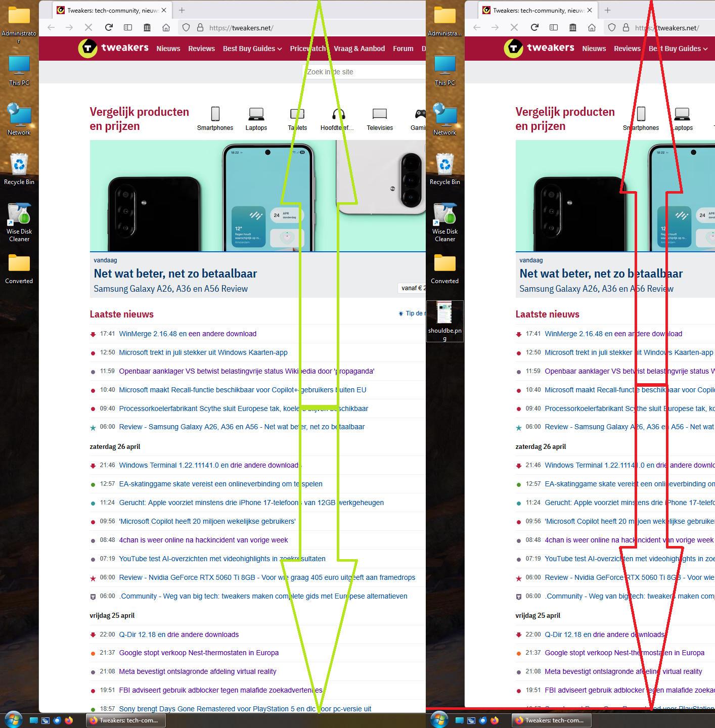Click 'Tip de redactie' link in left window
Image resolution: width=715 pixels, height=728 pixels.
pyautogui.click(x=412, y=313)
